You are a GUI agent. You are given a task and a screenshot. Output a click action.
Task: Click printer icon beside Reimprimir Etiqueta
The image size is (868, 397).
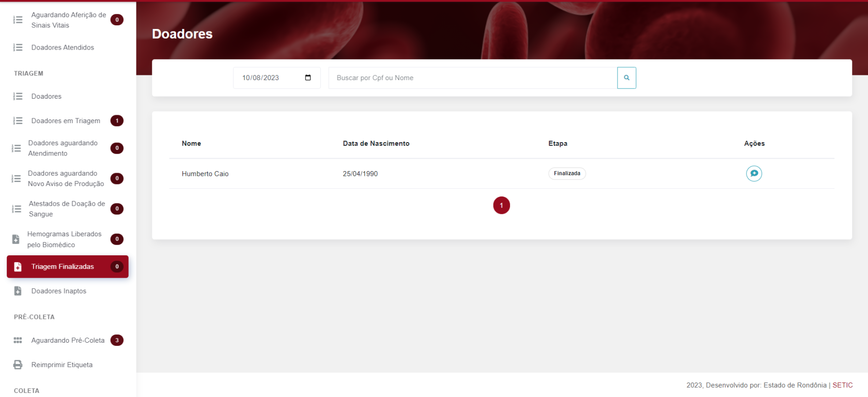tap(18, 364)
